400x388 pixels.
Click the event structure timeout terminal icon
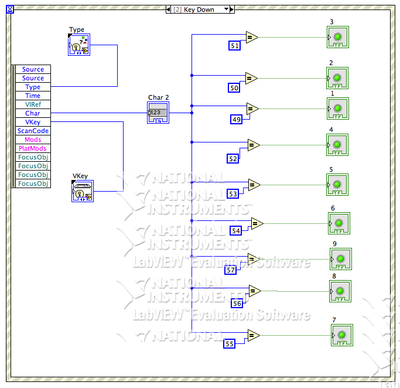[x=10, y=10]
